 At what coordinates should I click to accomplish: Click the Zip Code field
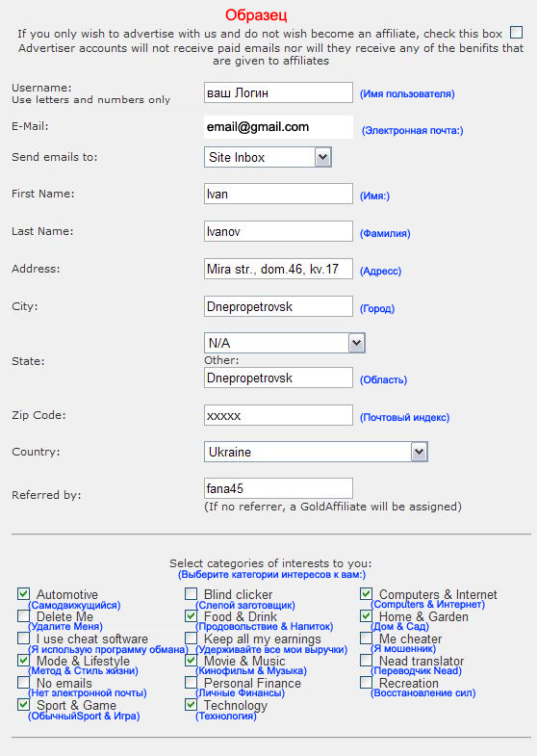click(x=278, y=416)
